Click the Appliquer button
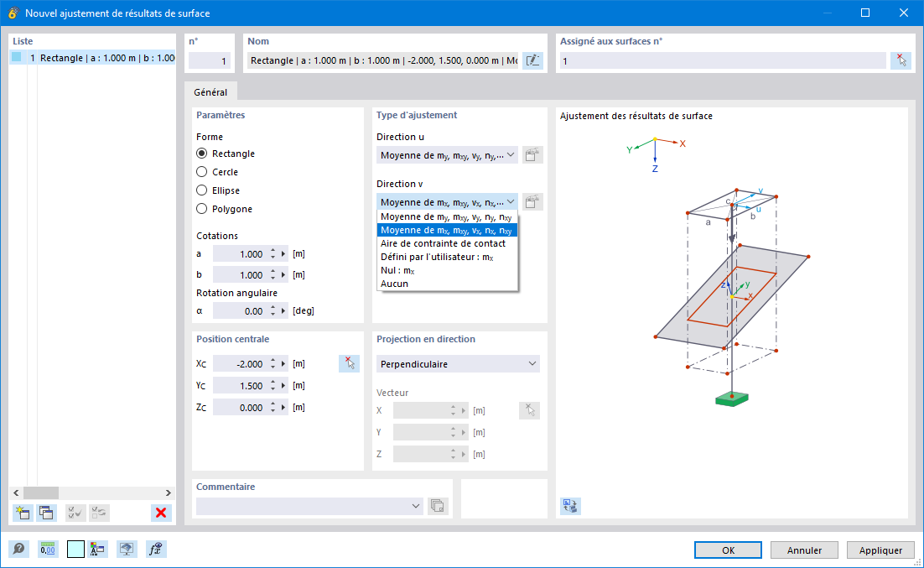Image resolution: width=924 pixels, height=568 pixels. coord(880,550)
